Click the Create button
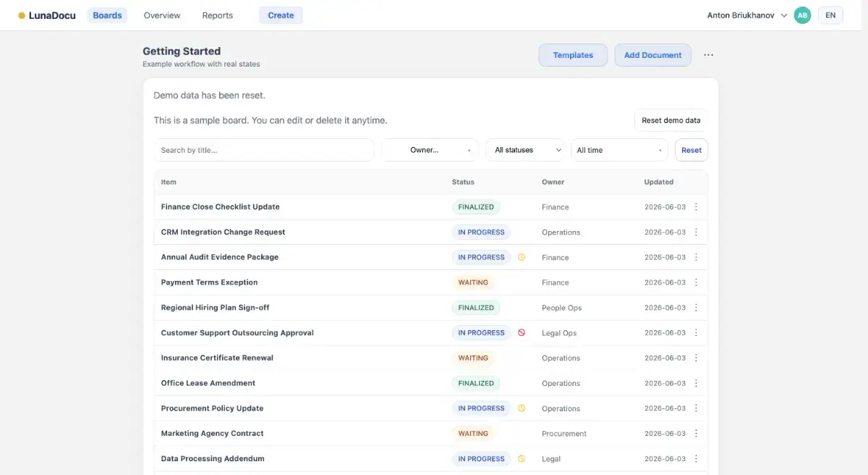 [281, 15]
